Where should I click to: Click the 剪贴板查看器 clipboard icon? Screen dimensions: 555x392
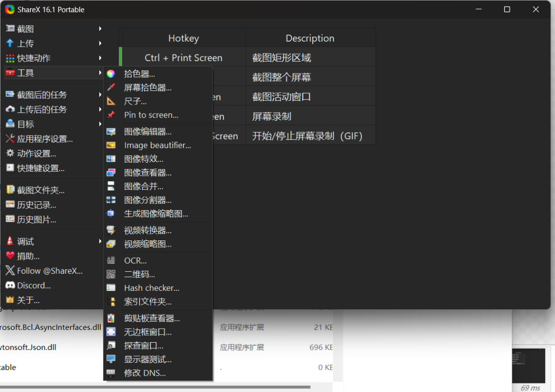(x=111, y=318)
